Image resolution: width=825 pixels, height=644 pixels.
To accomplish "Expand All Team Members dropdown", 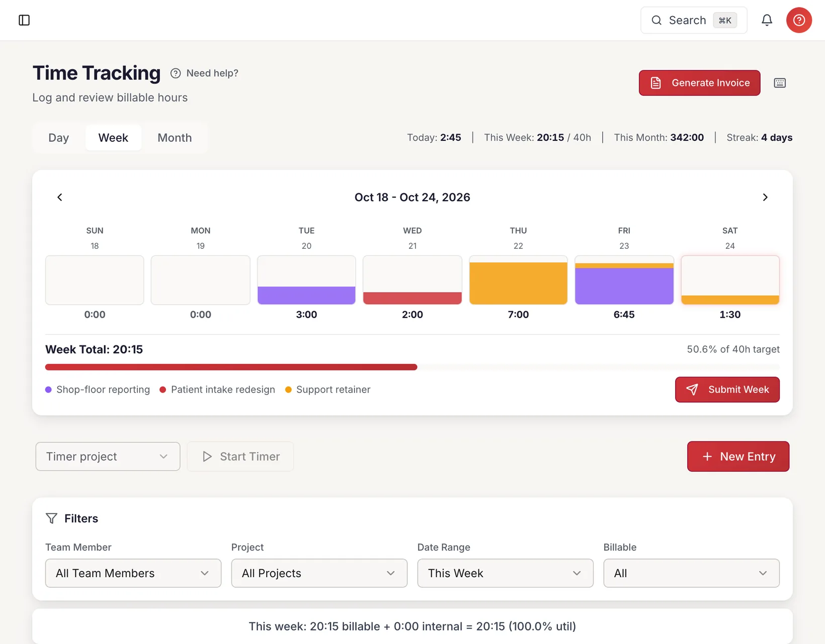I will (x=133, y=573).
